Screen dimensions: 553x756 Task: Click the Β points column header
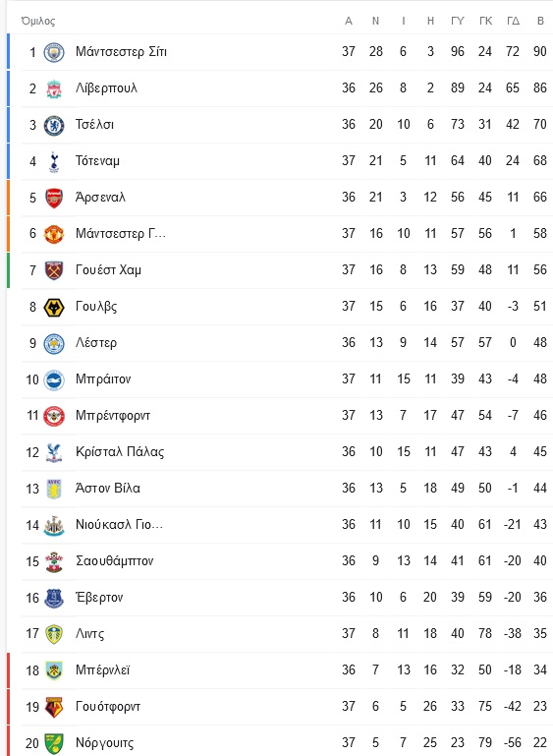point(540,21)
